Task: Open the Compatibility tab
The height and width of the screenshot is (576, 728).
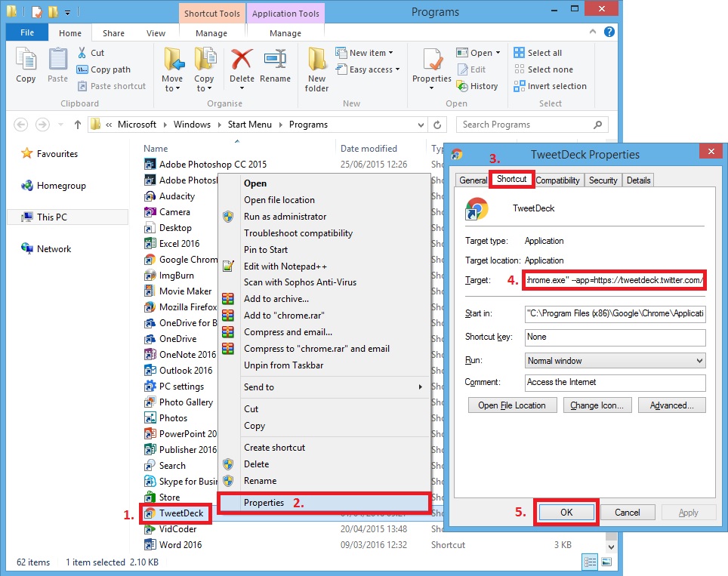Action: [x=557, y=180]
